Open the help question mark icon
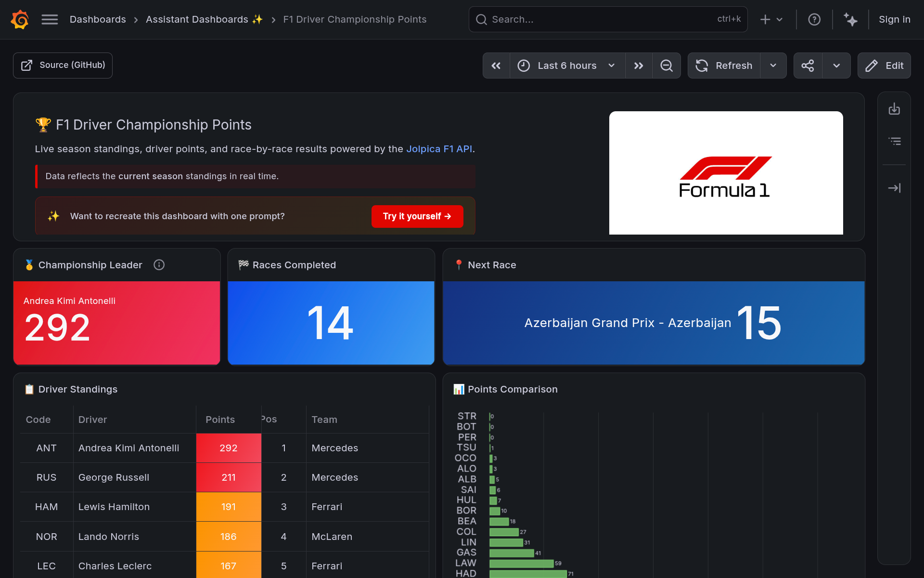The width and height of the screenshot is (924, 578). [x=814, y=19]
